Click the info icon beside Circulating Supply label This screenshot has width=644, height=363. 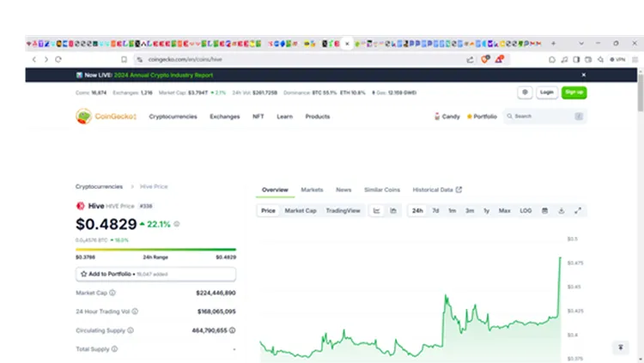tap(131, 330)
